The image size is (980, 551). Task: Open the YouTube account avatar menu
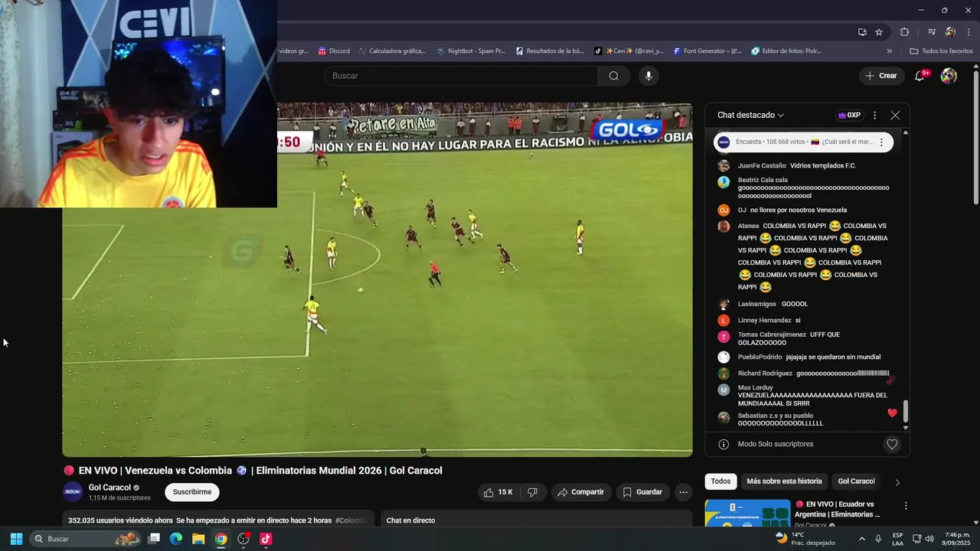949,76
